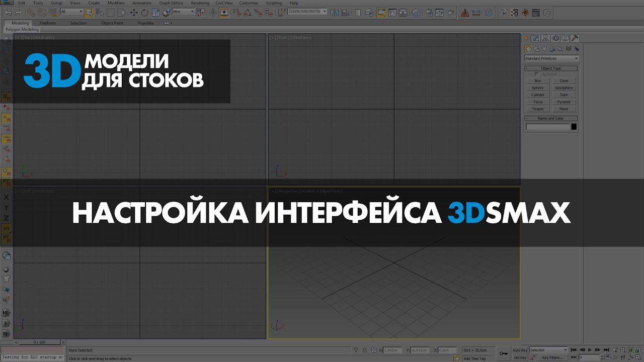Open the Modifiers menu
Image resolution: width=644 pixels, height=362 pixels.
coord(116,3)
